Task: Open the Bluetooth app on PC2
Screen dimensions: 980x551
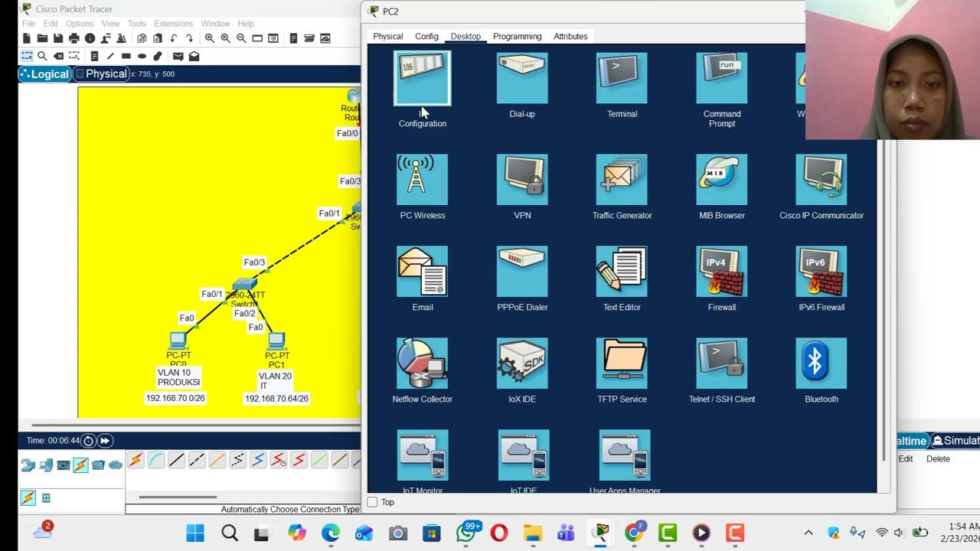Action: [822, 364]
